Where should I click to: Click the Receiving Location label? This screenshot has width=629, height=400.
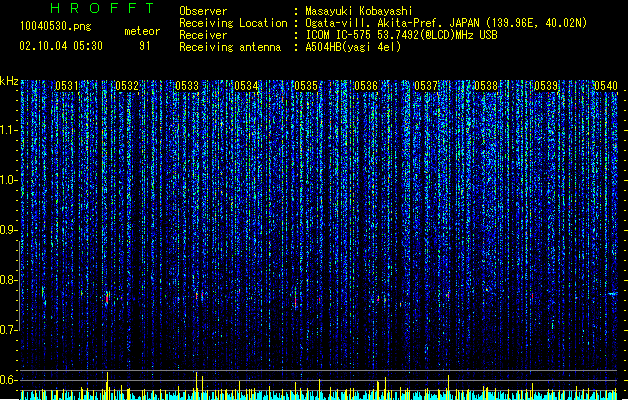pos(233,23)
